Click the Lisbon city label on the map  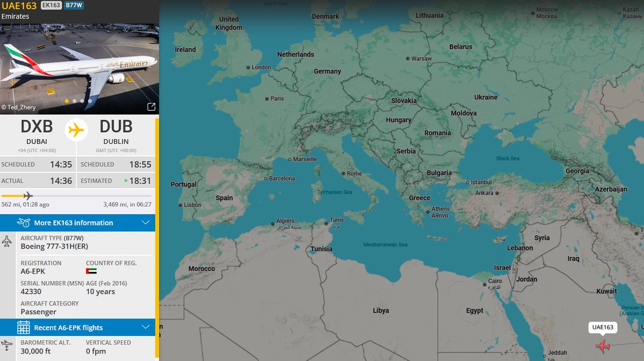[x=193, y=205]
